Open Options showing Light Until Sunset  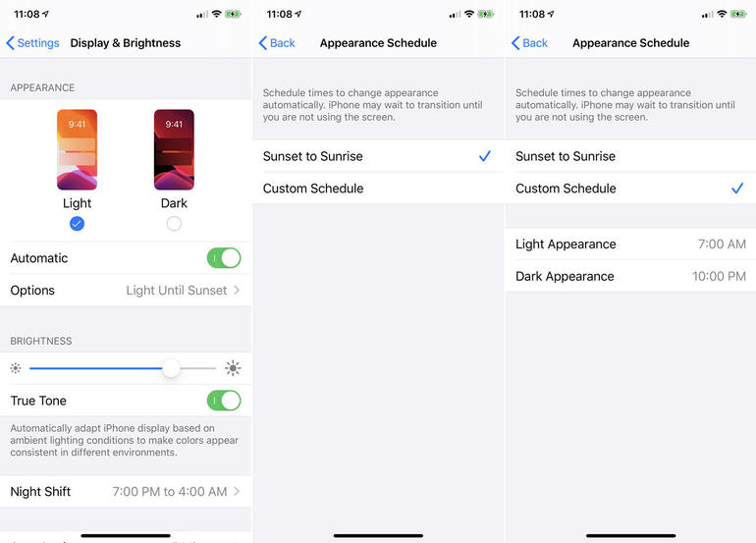click(x=126, y=291)
